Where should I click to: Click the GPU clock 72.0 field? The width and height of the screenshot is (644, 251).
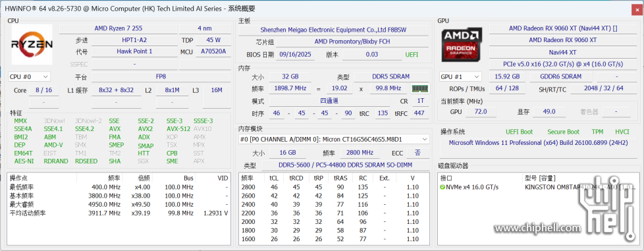pos(480,112)
